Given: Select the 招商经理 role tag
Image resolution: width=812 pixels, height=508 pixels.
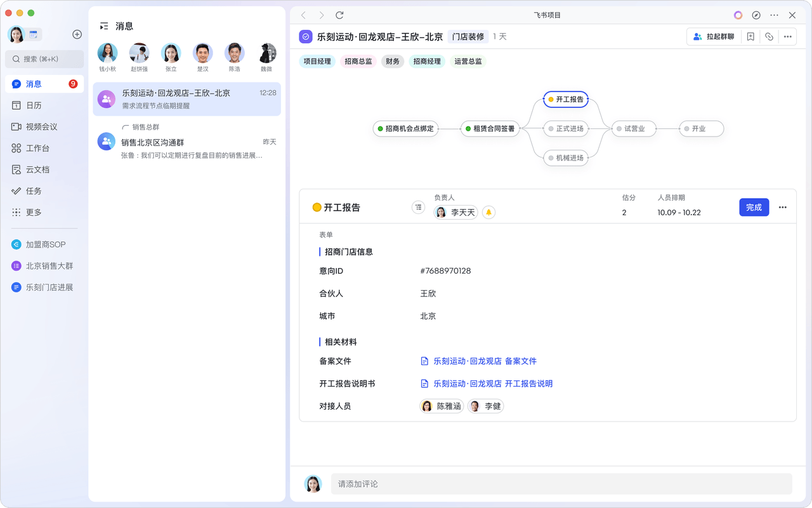Looking at the screenshot, I should tap(427, 62).
